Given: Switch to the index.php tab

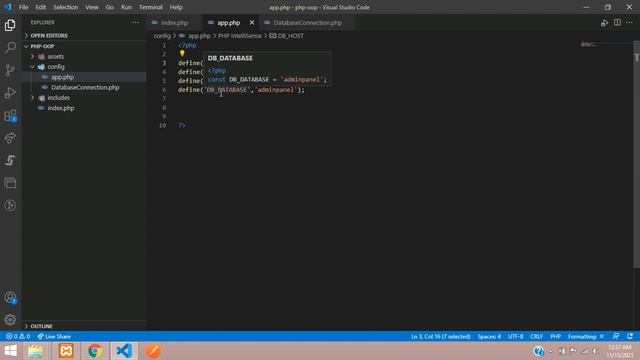Looking at the screenshot, I should pyautogui.click(x=174, y=23).
